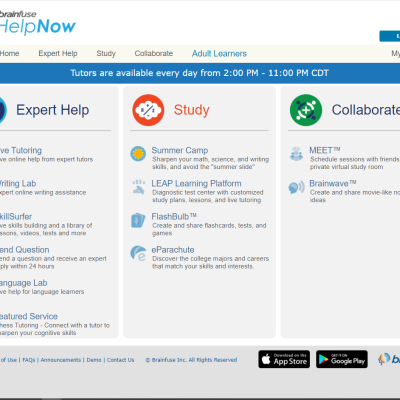Click the eParachute icon
This screenshot has width=400, height=400.
pos(138,253)
